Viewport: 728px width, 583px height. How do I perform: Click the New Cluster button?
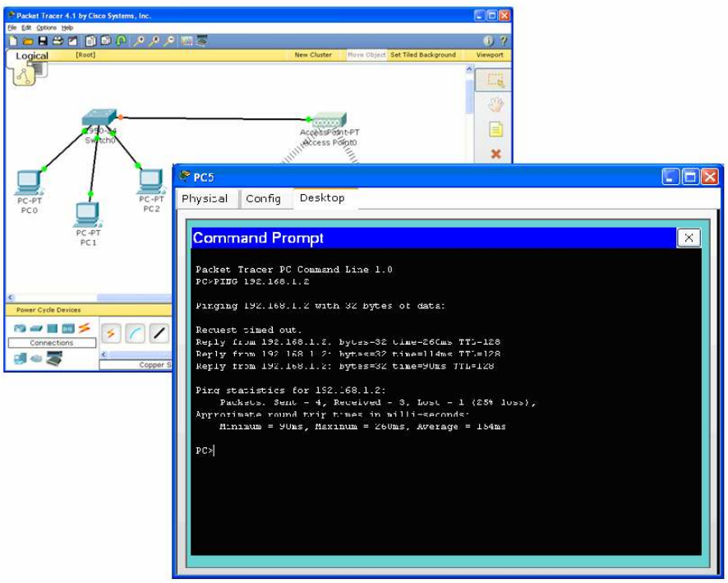pos(313,55)
